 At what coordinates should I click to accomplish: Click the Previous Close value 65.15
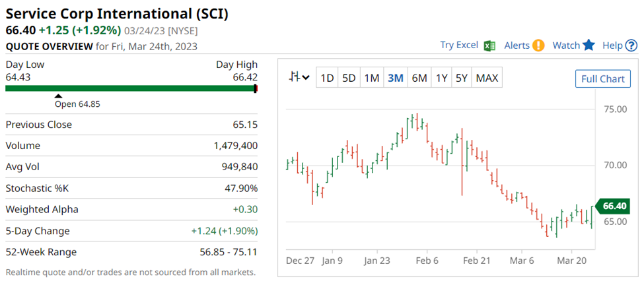pyautogui.click(x=245, y=125)
